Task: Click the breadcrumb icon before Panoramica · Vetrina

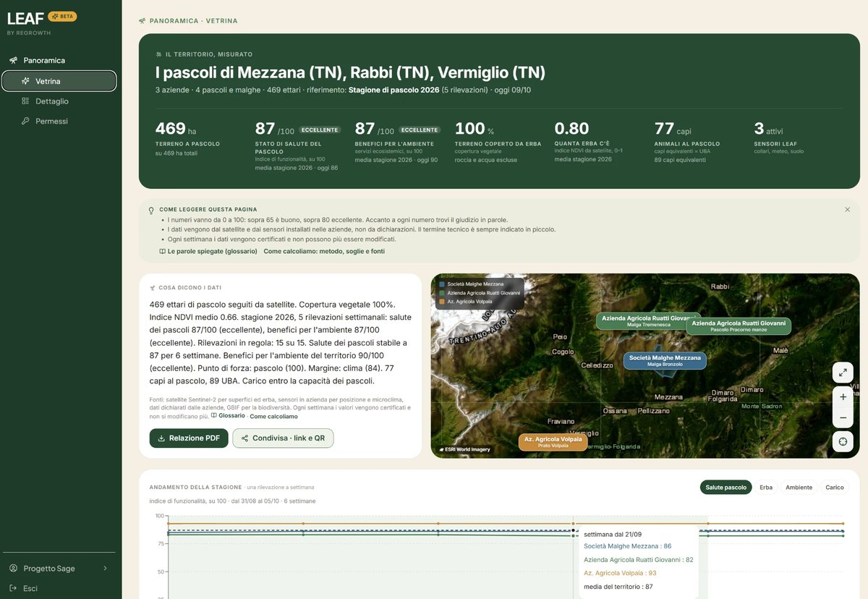Action: pos(142,21)
